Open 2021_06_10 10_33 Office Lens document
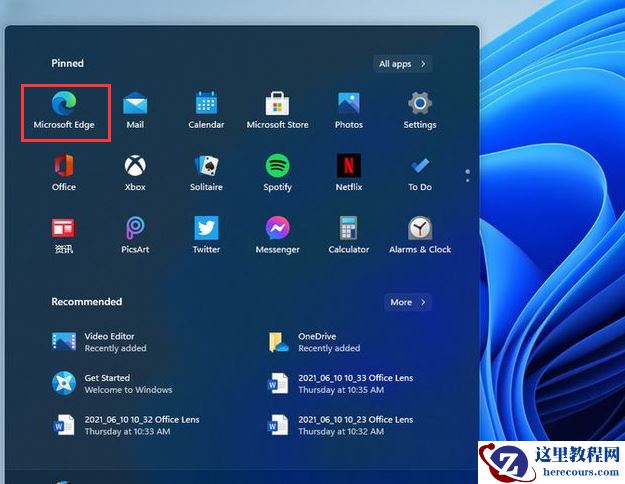Screen dimensions: 625x484 [x=340, y=384]
